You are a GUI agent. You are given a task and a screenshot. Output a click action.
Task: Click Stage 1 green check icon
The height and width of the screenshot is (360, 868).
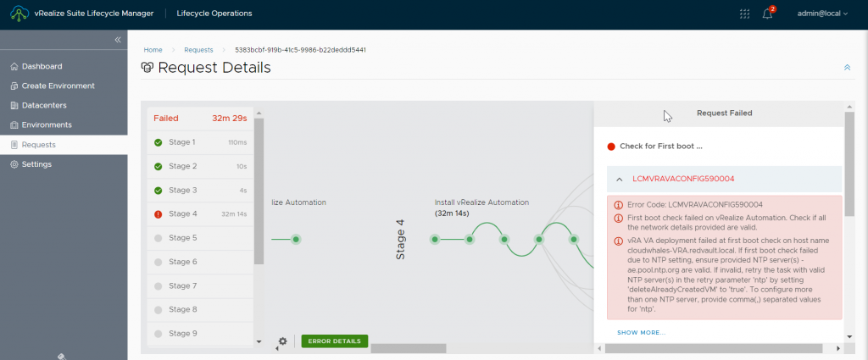tap(159, 142)
